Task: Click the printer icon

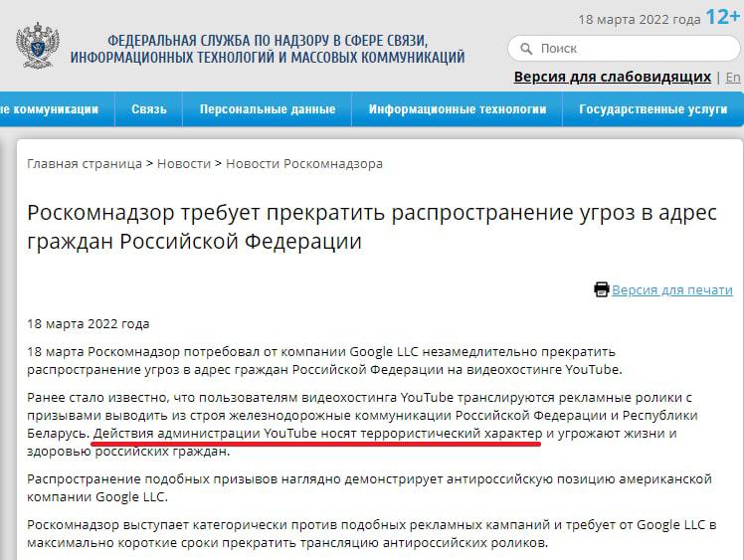Action: (x=601, y=289)
